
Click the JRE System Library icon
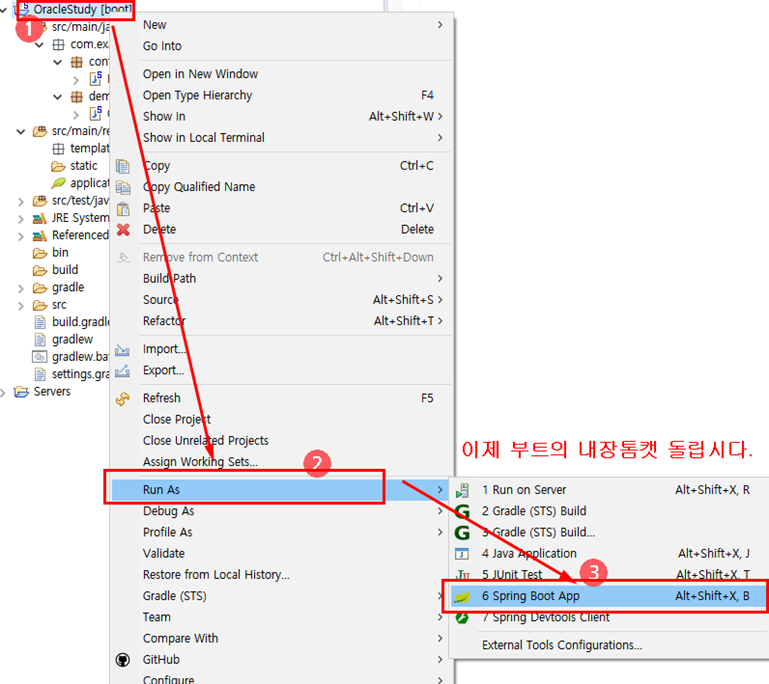pos(40,218)
